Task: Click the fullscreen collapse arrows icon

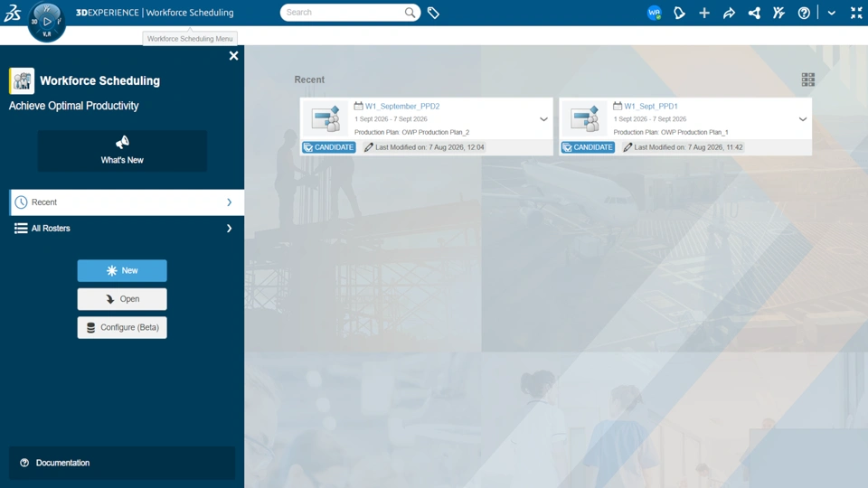Action: click(x=856, y=13)
